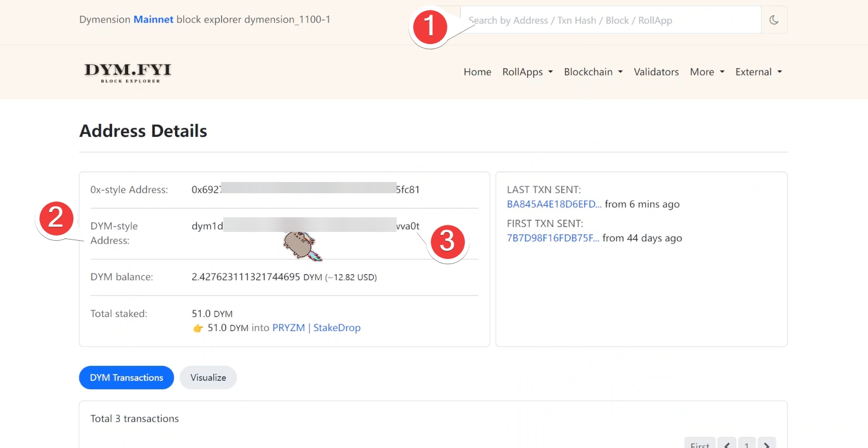This screenshot has height=448, width=868.
Task: Expand the More dropdown menu
Action: [707, 72]
